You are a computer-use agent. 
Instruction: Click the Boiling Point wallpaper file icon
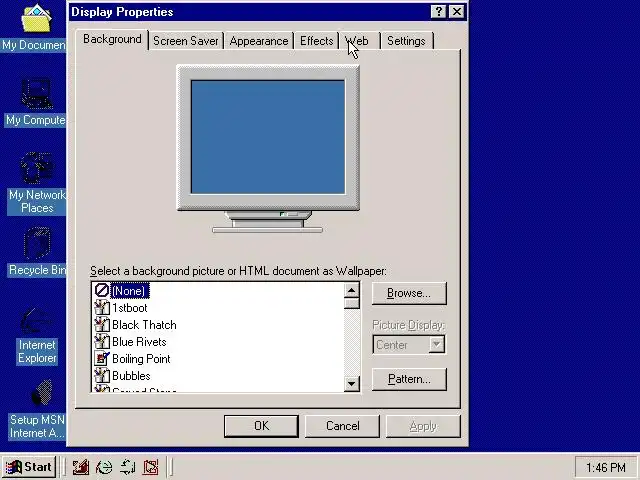(x=102, y=358)
